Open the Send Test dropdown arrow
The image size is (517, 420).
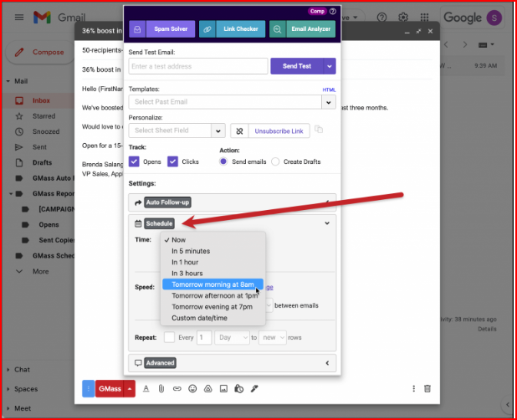[330, 66]
